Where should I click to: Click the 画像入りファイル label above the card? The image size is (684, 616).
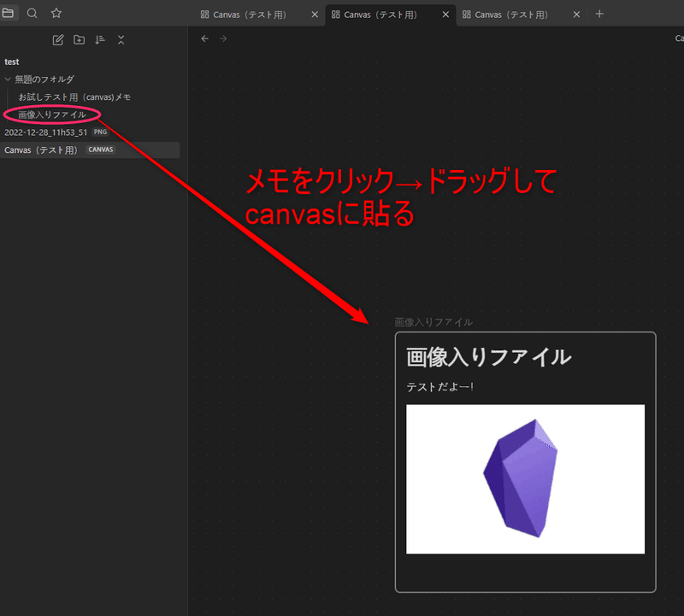433,322
